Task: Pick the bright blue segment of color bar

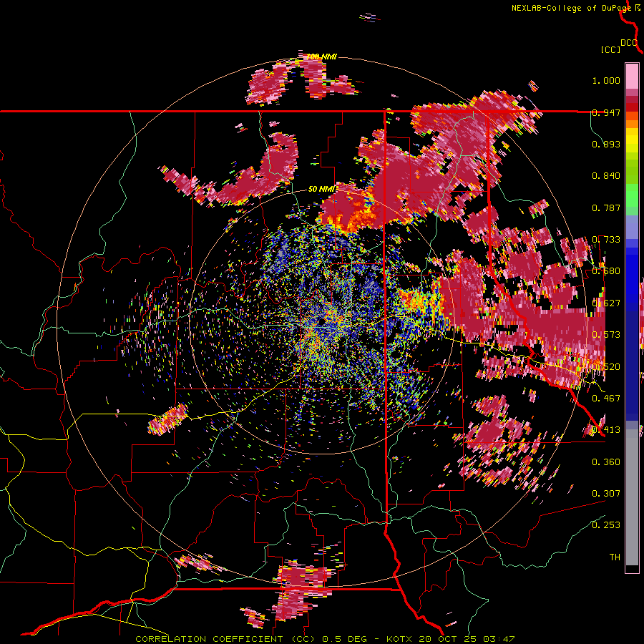Action: (x=632, y=275)
